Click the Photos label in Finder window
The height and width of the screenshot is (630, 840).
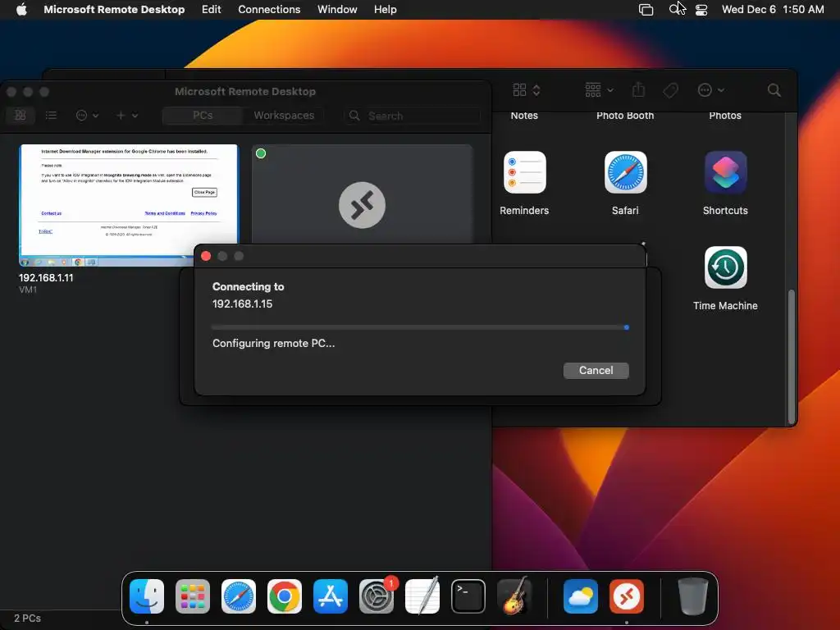point(725,115)
